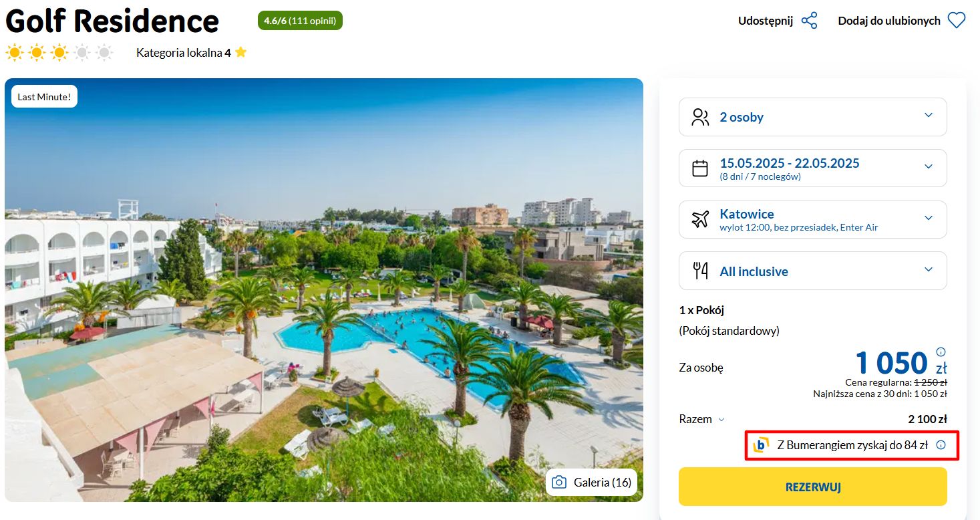Screen dimensions: 980x520
Task: Click the airplane icon in departure field
Action: (x=700, y=219)
